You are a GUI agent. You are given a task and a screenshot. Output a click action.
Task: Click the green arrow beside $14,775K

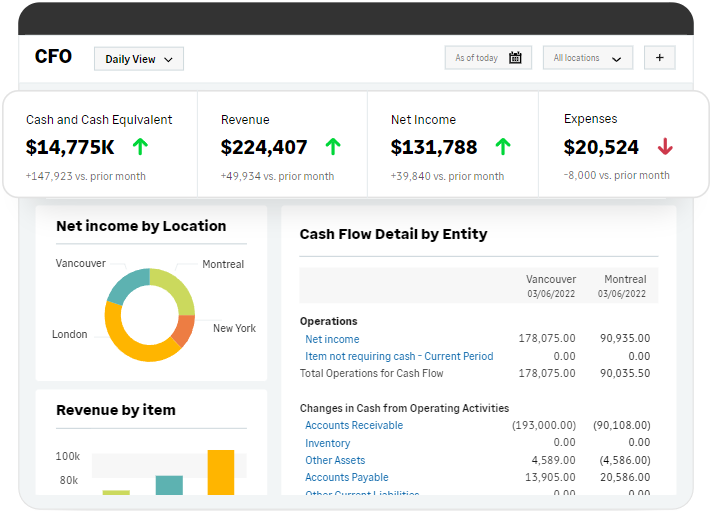140,147
